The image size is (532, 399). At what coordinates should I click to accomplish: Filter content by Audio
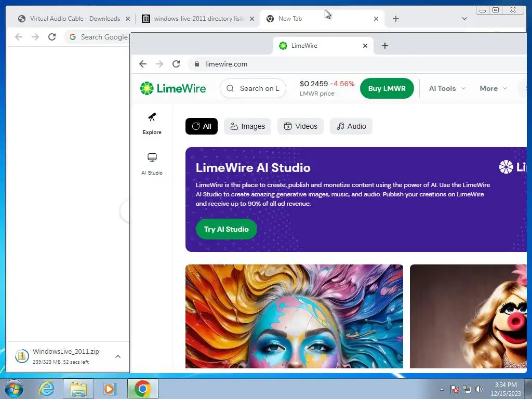coord(351,126)
